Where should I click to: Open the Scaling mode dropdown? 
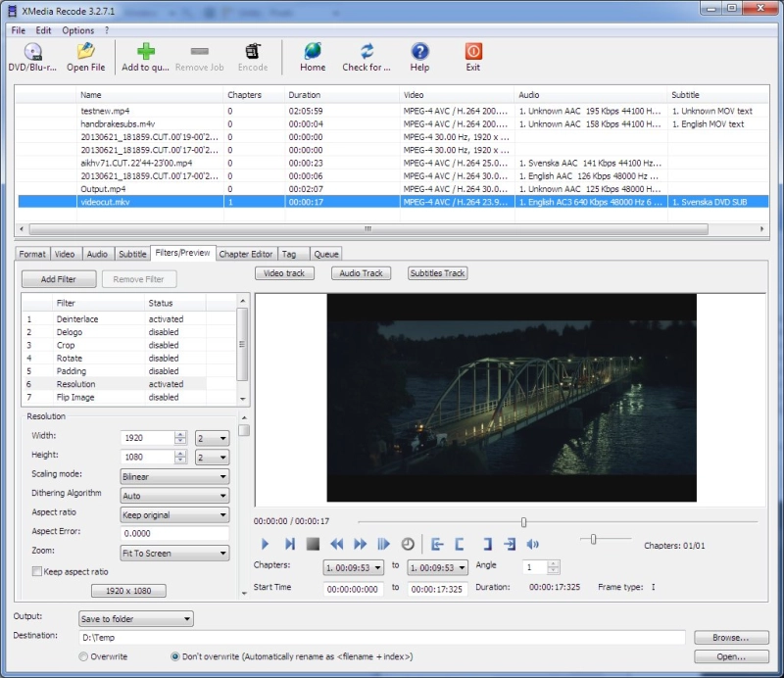[x=174, y=476]
